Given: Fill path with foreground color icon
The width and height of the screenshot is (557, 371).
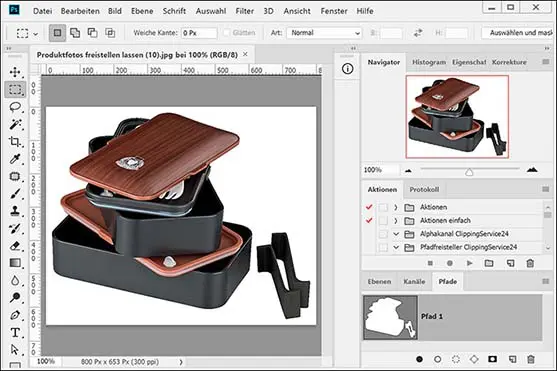Looking at the screenshot, I should pos(420,359).
